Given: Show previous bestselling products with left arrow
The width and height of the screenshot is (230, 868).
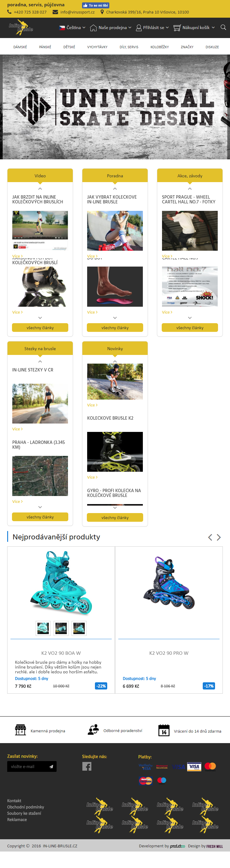Looking at the screenshot, I should tap(210, 537).
